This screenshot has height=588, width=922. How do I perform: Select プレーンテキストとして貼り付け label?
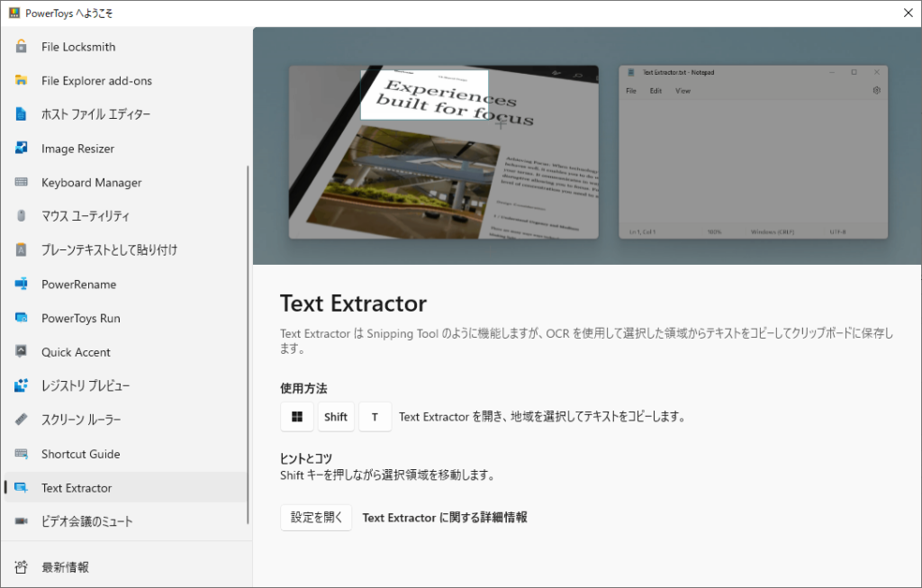(109, 250)
